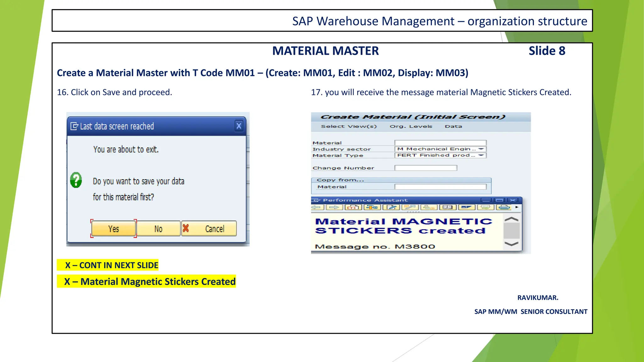Open the Data option in Create Material
This screenshot has width=644, height=362.
453,126
